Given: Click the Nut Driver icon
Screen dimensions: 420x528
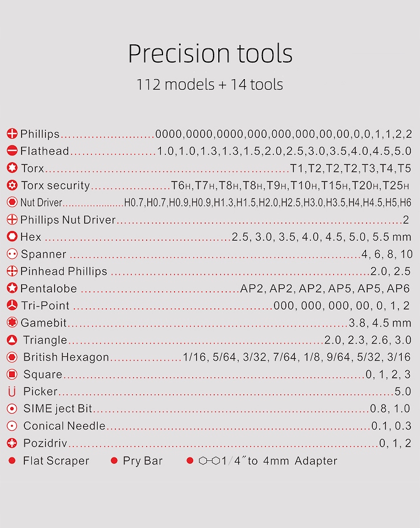Looking at the screenshot, I should click(12, 203).
